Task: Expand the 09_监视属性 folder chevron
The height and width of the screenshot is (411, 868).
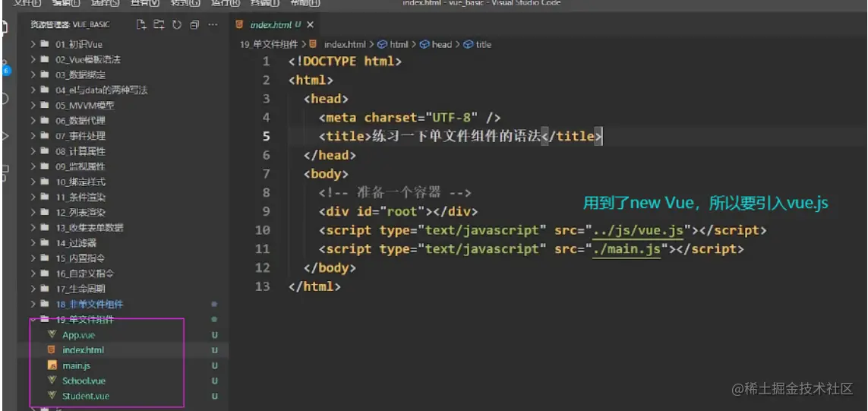Action: point(33,166)
